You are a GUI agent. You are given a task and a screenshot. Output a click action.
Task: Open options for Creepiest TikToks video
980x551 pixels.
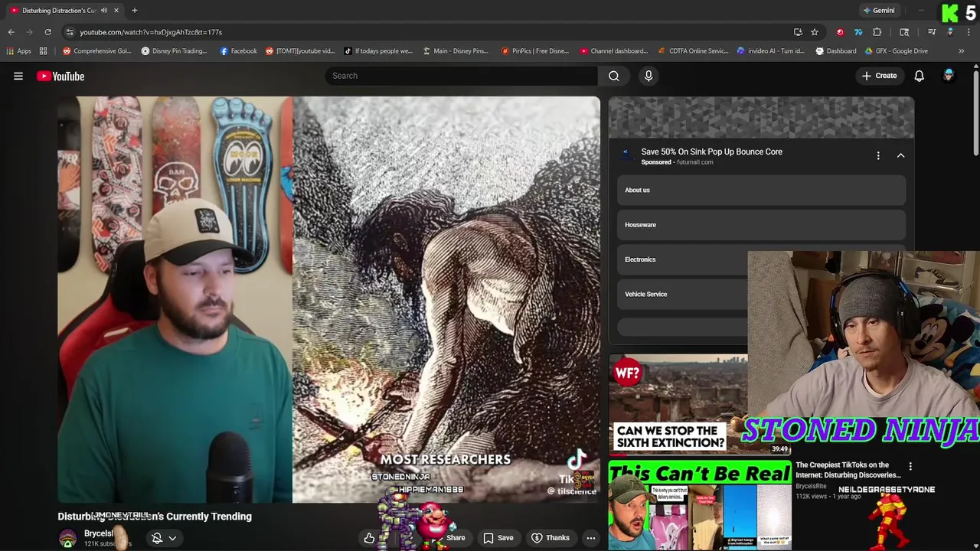[910, 466]
